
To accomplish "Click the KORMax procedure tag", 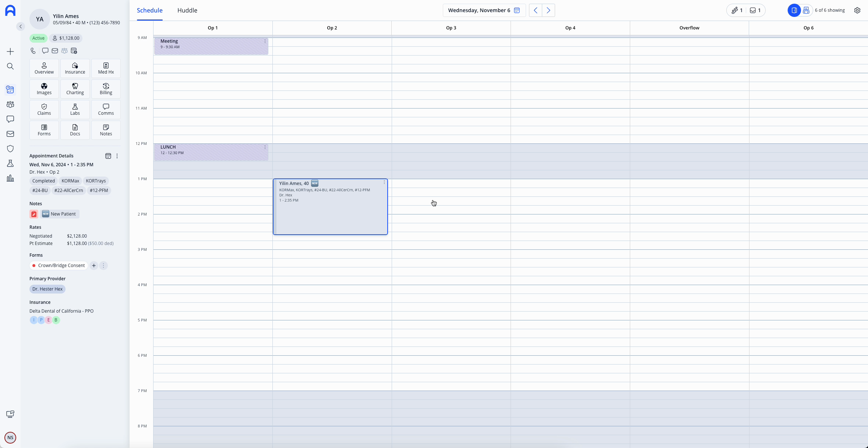I will click(70, 181).
